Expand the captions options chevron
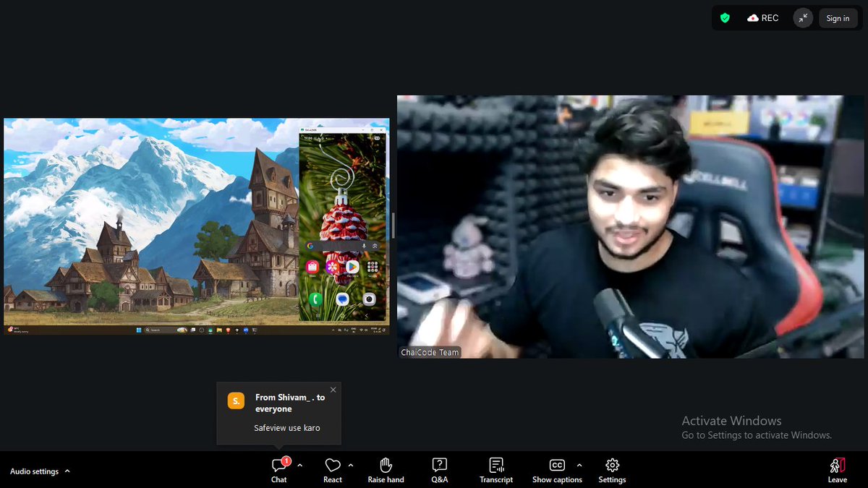This screenshot has height=488, width=868. (x=579, y=465)
